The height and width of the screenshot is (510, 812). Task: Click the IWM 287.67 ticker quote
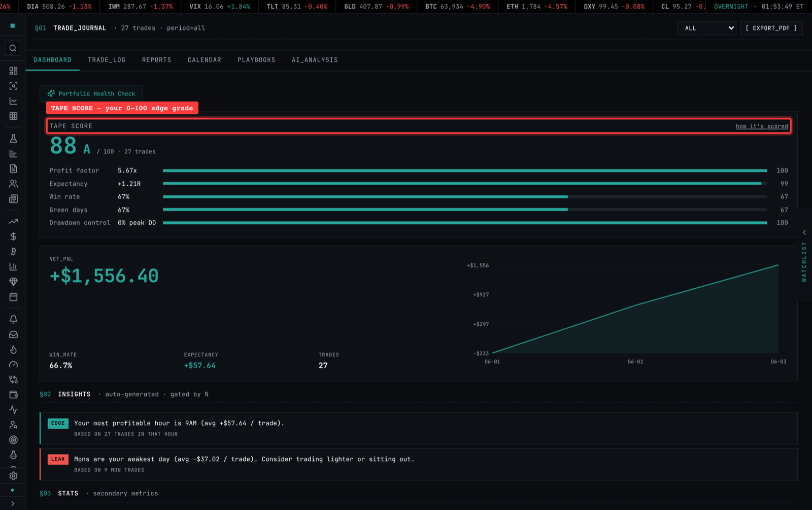tap(141, 7)
